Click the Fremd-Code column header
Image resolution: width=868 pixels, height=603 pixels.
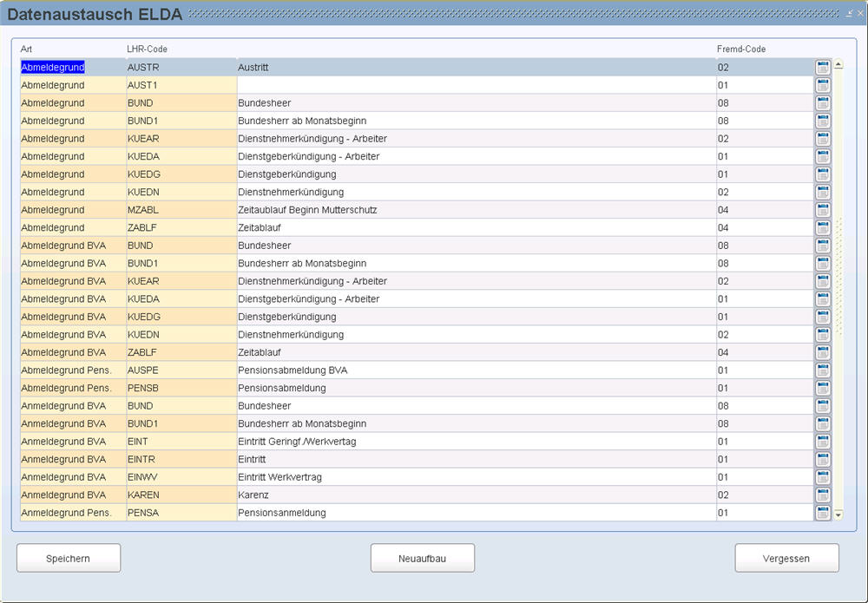[740, 49]
